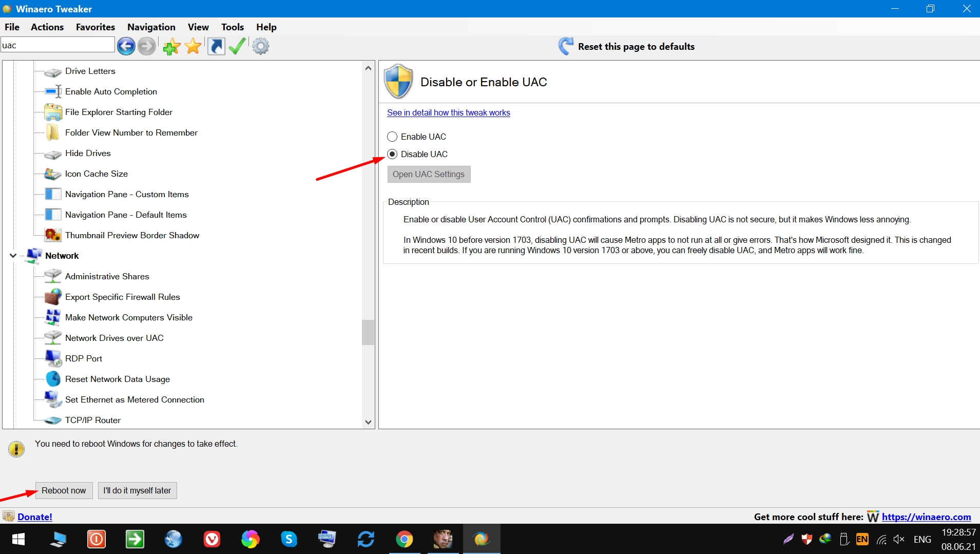Open the File menu
The height and width of the screenshot is (554, 980).
coord(12,27)
